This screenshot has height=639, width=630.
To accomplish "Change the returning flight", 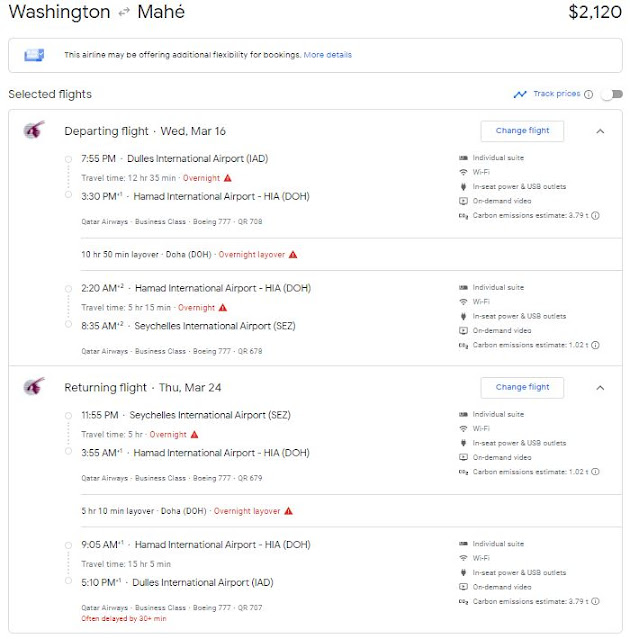I will pos(521,387).
